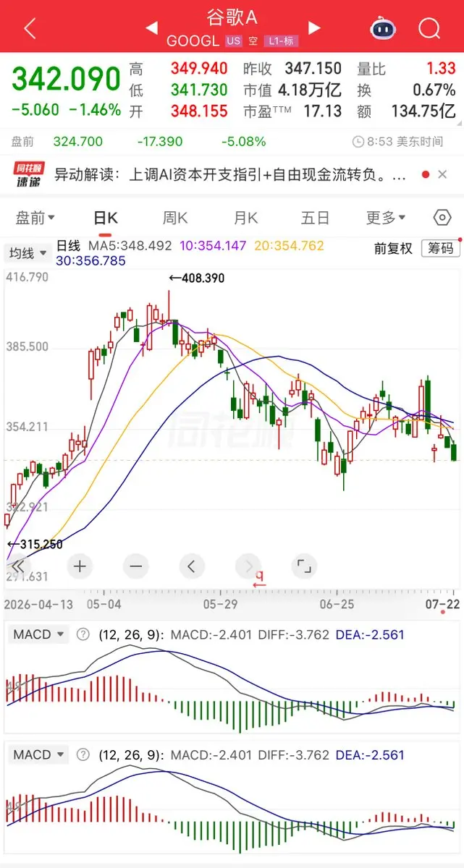Expand the 更多 more periods dropdown
The width and height of the screenshot is (464, 868).
point(386,218)
